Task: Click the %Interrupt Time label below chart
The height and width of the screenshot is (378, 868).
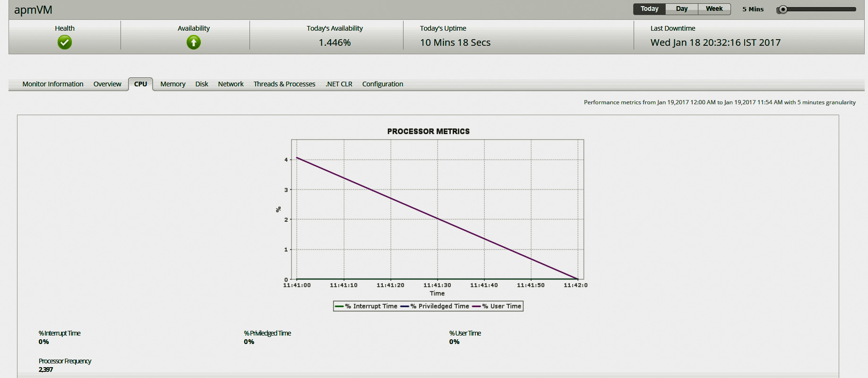Action: click(60, 333)
